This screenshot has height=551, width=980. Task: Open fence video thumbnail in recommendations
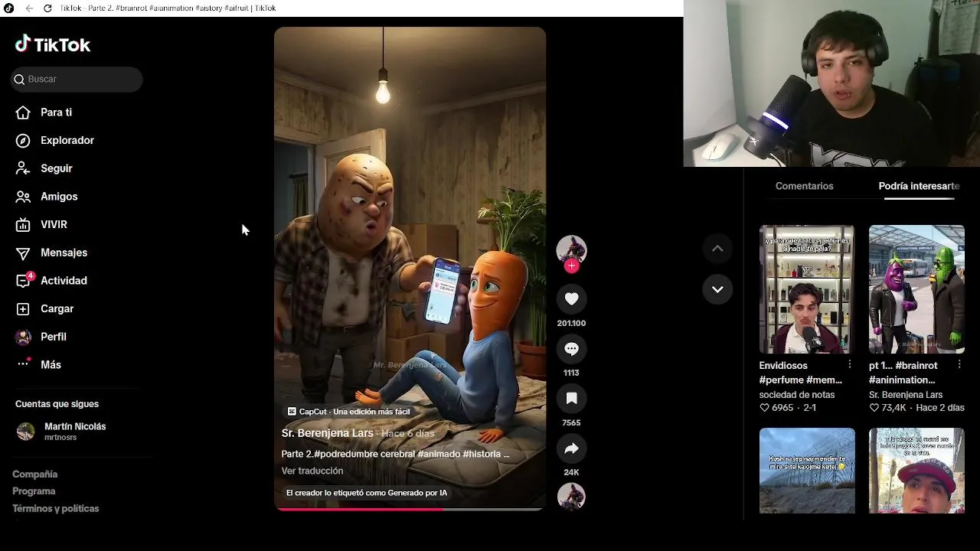click(x=807, y=471)
